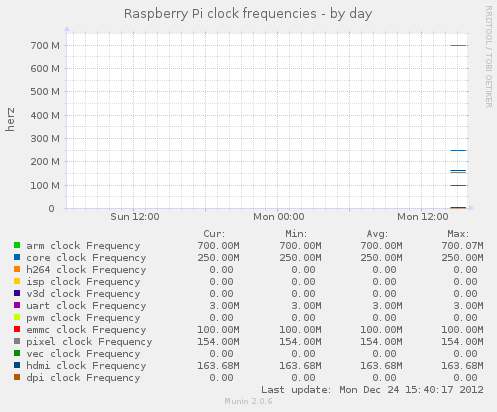Image resolution: width=497 pixels, height=412 pixels.
Task: Click the green 700M arm clock line
Action: (x=458, y=45)
